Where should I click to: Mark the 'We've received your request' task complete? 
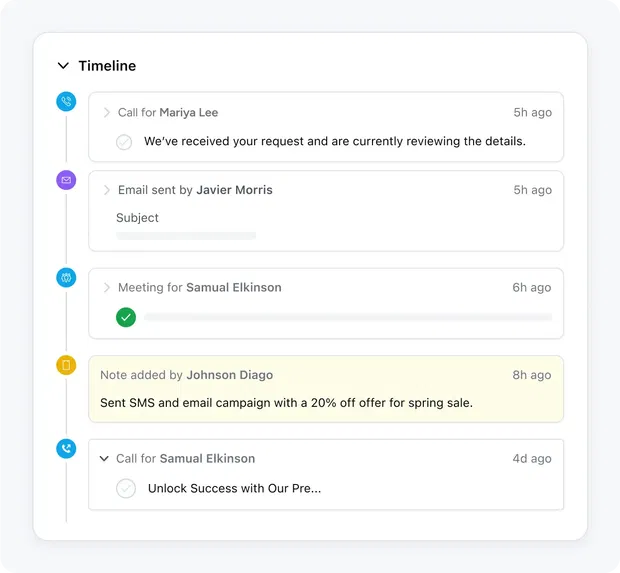pos(124,142)
